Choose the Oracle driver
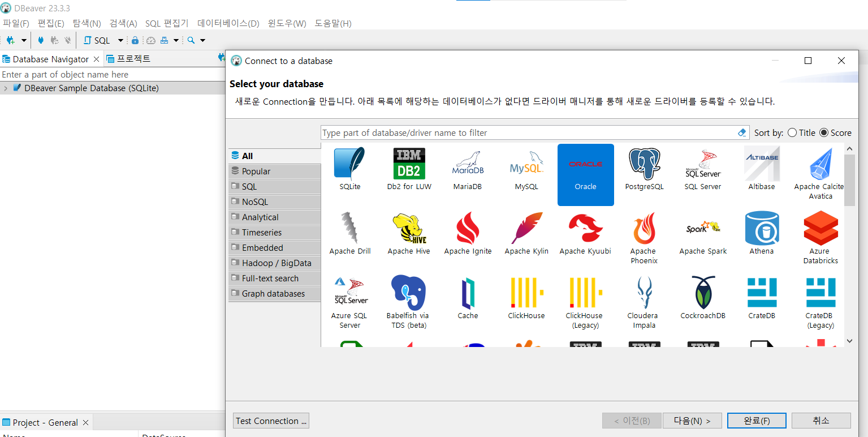 click(585, 174)
